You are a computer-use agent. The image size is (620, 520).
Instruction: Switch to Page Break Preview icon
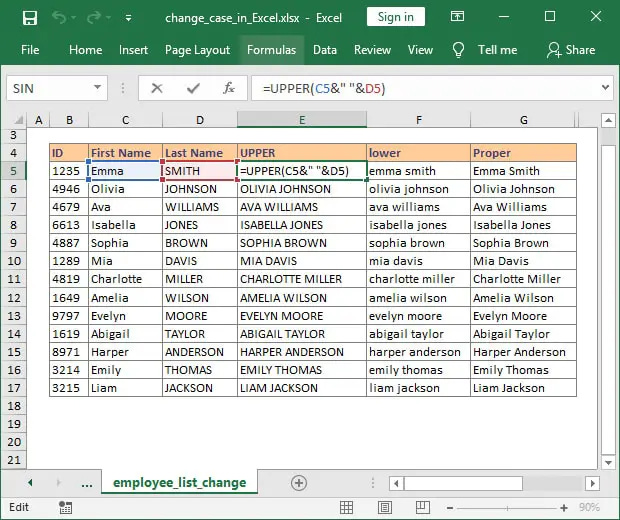click(x=422, y=507)
